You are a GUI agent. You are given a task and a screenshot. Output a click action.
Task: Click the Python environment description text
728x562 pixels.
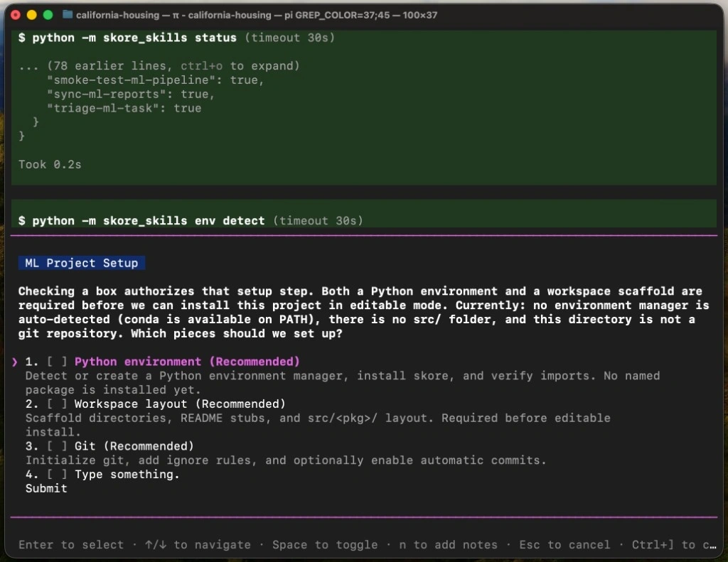[x=343, y=383]
